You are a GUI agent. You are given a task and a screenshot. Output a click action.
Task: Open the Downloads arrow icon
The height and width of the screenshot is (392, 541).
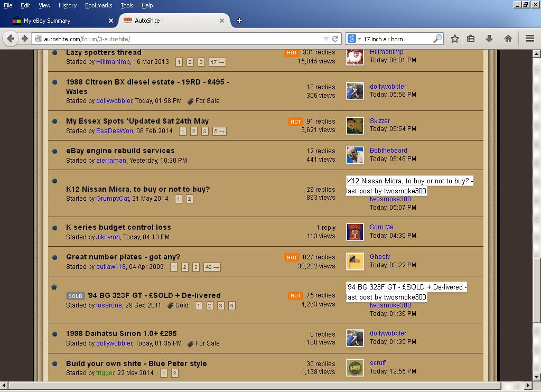pyautogui.click(x=489, y=39)
